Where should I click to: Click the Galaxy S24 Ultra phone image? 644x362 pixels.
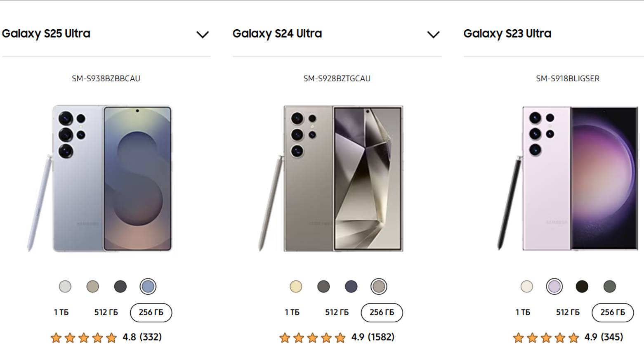337,178
